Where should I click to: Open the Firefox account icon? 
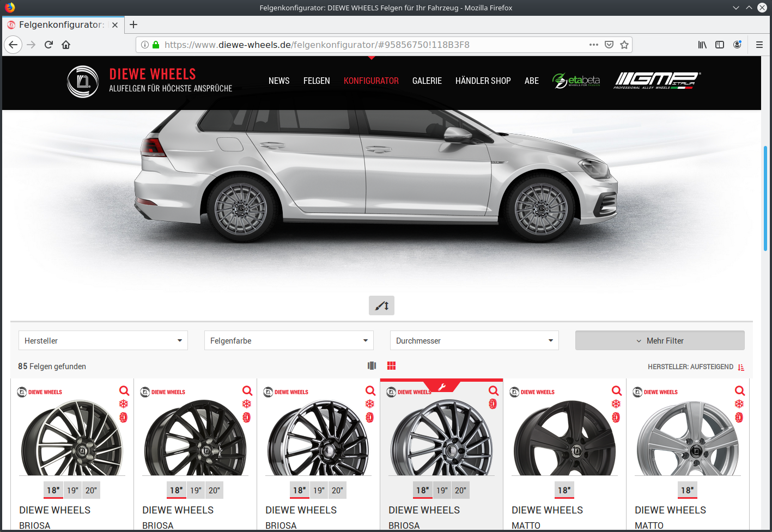(737, 45)
